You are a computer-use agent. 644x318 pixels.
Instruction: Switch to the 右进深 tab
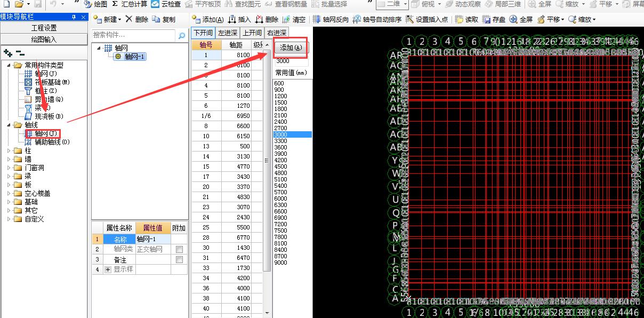276,33
